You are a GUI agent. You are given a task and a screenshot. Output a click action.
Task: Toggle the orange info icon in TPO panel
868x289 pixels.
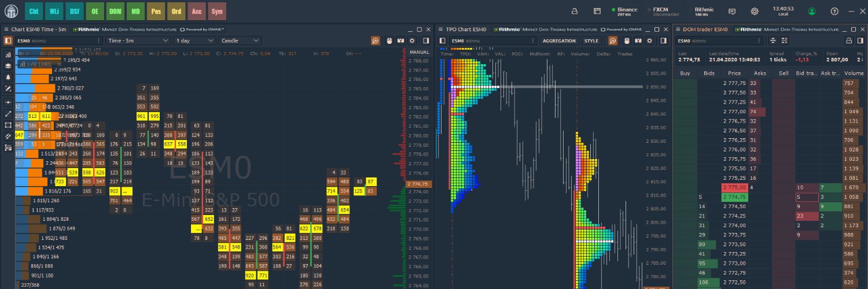[x=613, y=40]
